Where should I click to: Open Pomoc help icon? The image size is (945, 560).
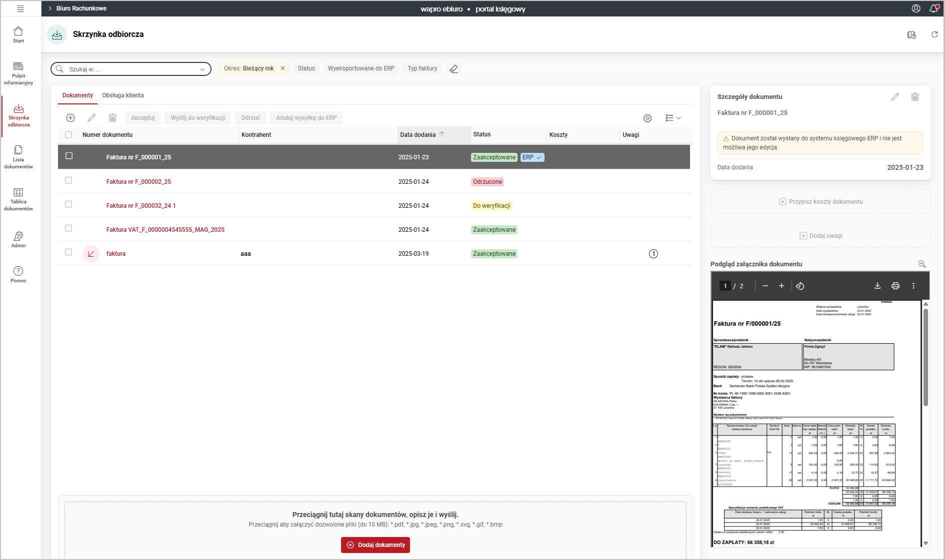click(x=18, y=274)
